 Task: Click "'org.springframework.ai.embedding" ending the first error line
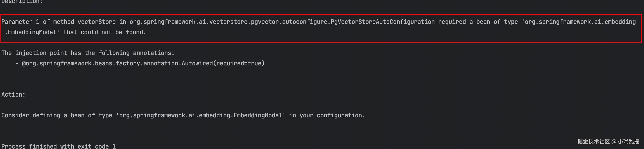(579, 22)
